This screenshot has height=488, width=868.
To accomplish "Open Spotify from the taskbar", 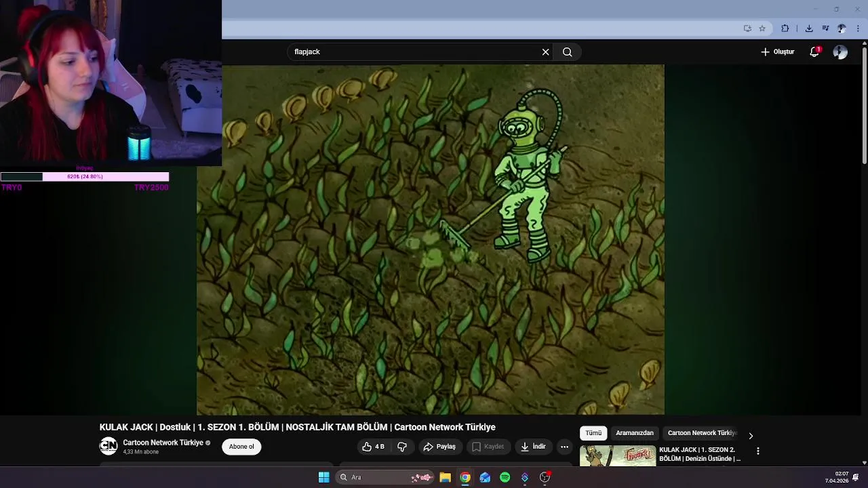I will point(505,477).
